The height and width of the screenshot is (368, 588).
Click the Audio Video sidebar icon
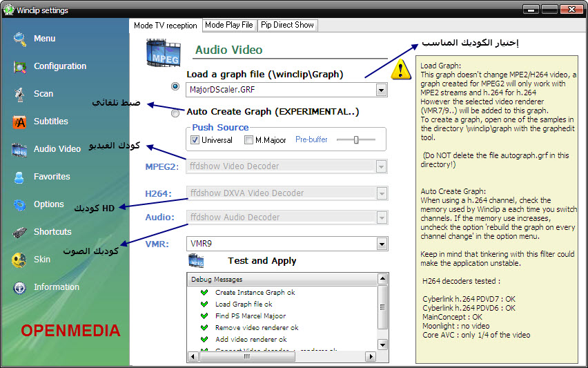pyautogui.click(x=19, y=150)
